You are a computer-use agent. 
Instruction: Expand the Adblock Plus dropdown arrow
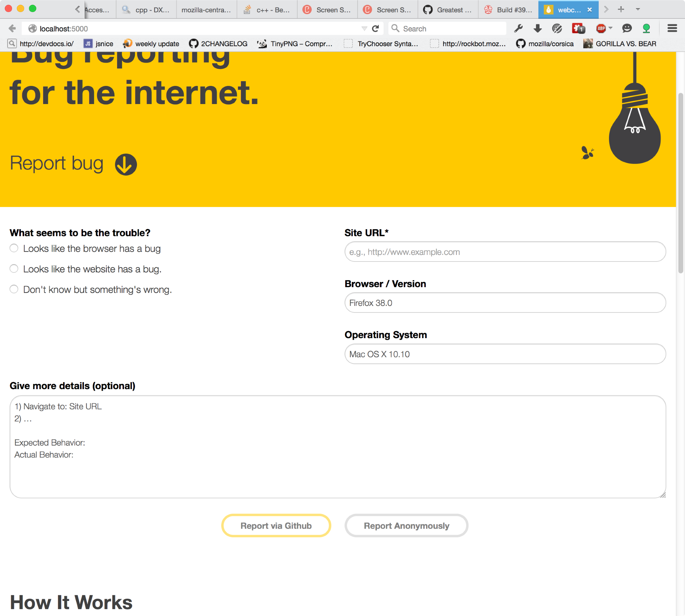[610, 28]
